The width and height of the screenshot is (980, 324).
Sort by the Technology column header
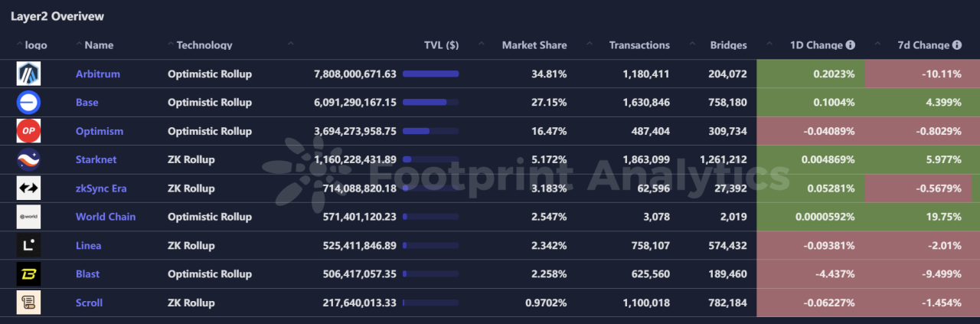point(204,45)
